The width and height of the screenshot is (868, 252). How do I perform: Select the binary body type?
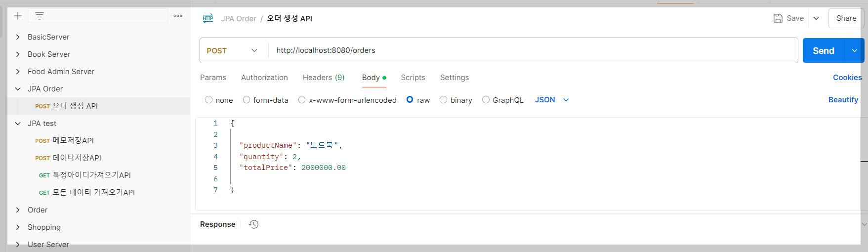444,100
